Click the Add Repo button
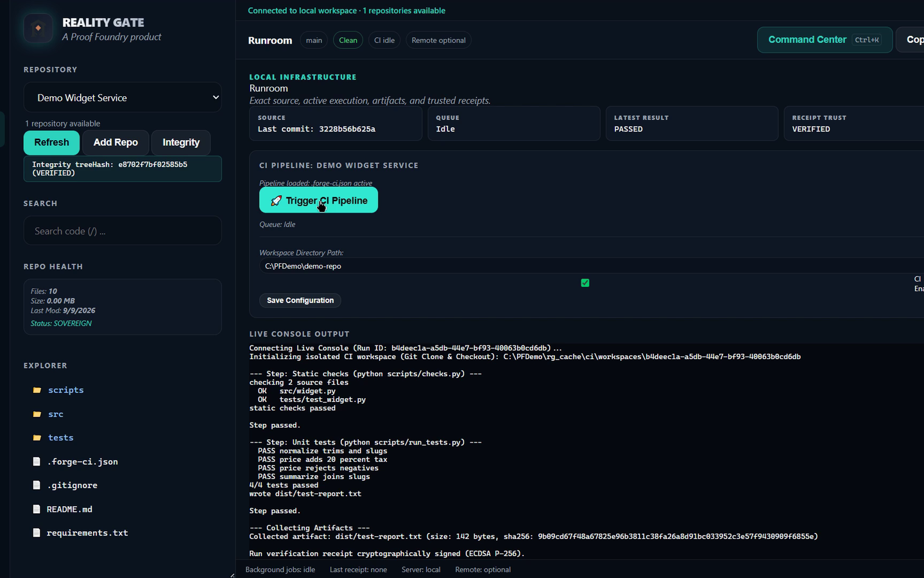924x578 pixels. tap(116, 143)
